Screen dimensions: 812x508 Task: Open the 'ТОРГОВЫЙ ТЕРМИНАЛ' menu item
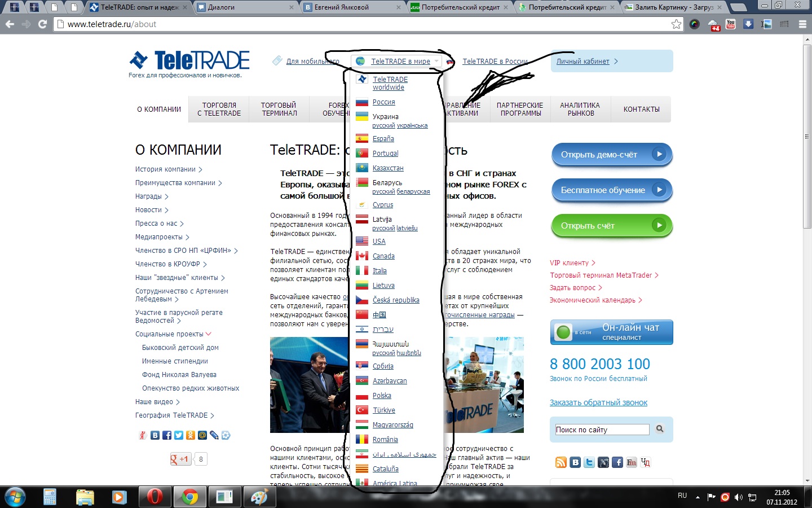coord(279,109)
